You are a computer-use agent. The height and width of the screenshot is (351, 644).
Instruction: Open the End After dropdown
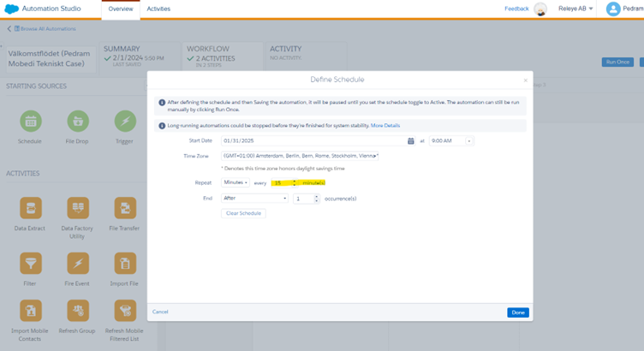[x=254, y=198]
